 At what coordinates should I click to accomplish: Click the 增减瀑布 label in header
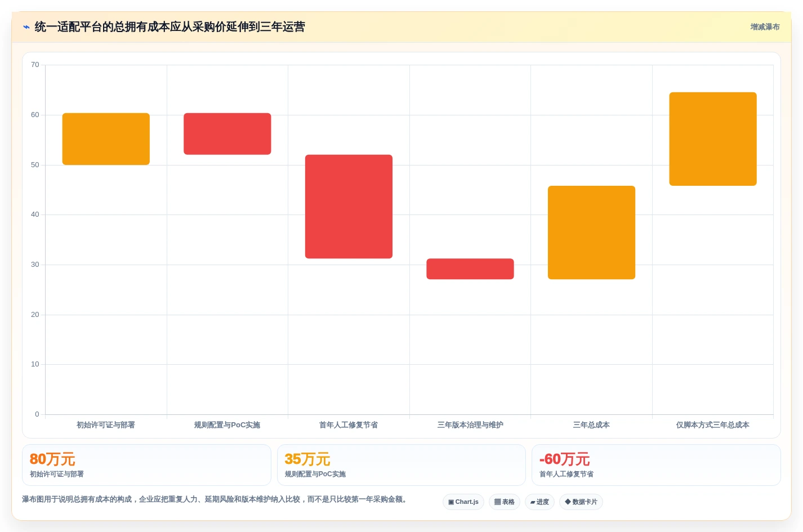(x=765, y=27)
